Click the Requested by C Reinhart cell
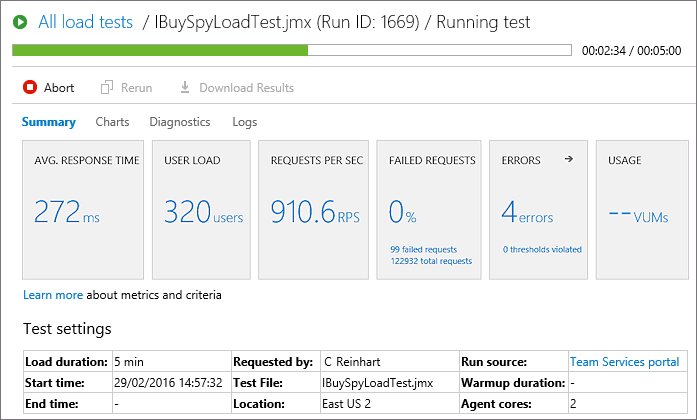Image resolution: width=697 pixels, height=420 pixels. click(390, 362)
